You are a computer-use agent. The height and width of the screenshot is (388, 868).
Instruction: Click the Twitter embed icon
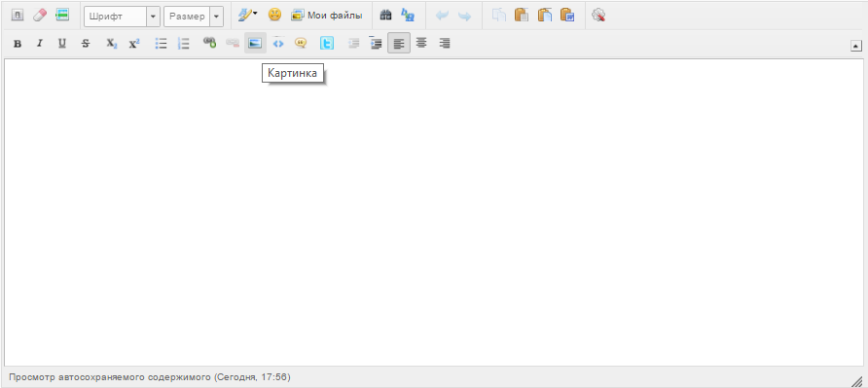(x=327, y=43)
